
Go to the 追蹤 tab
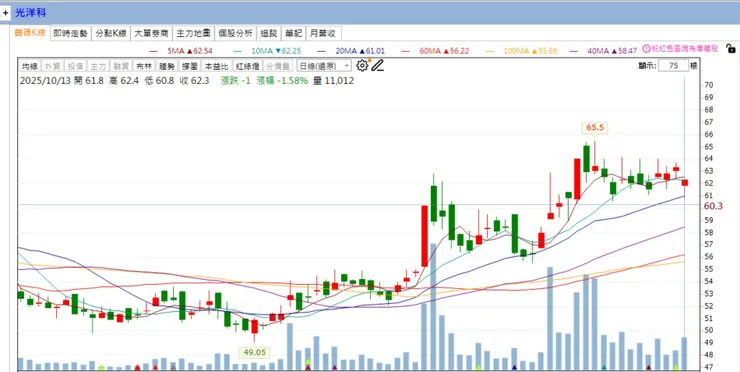coord(269,33)
